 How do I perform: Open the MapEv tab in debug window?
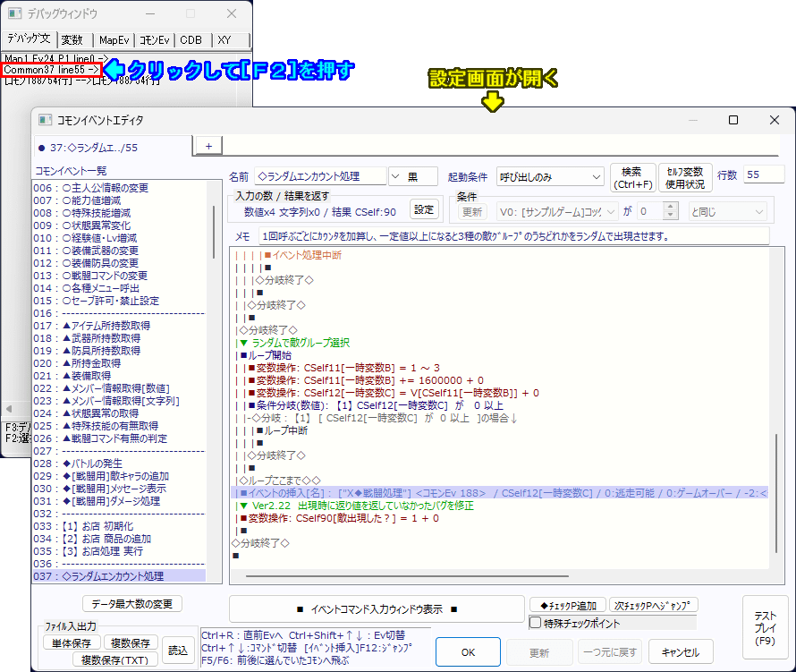click(x=114, y=39)
